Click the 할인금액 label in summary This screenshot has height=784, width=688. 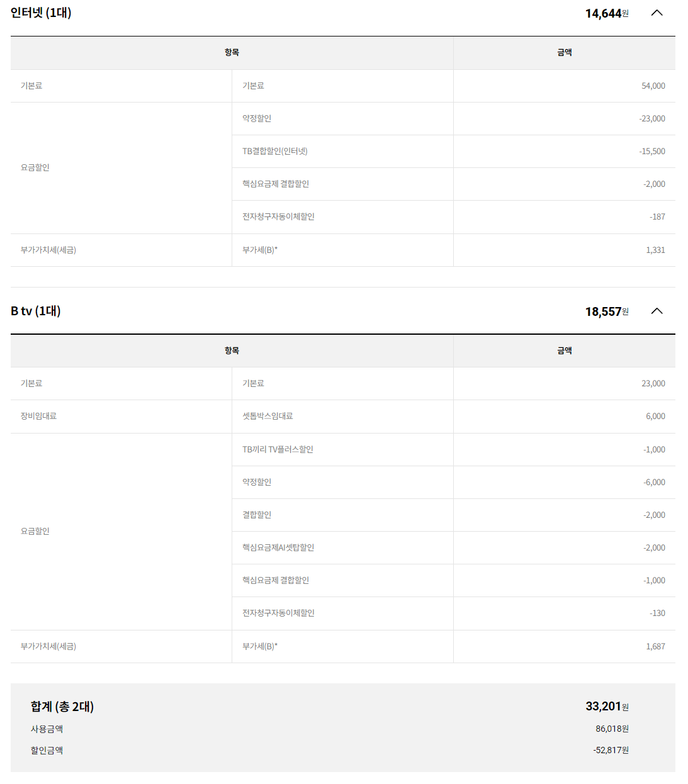pyautogui.click(x=47, y=750)
